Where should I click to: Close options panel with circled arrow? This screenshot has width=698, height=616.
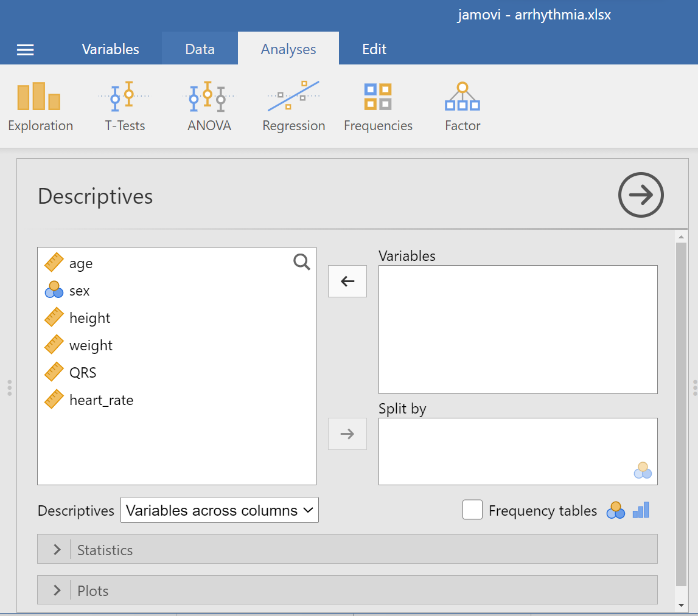click(640, 195)
